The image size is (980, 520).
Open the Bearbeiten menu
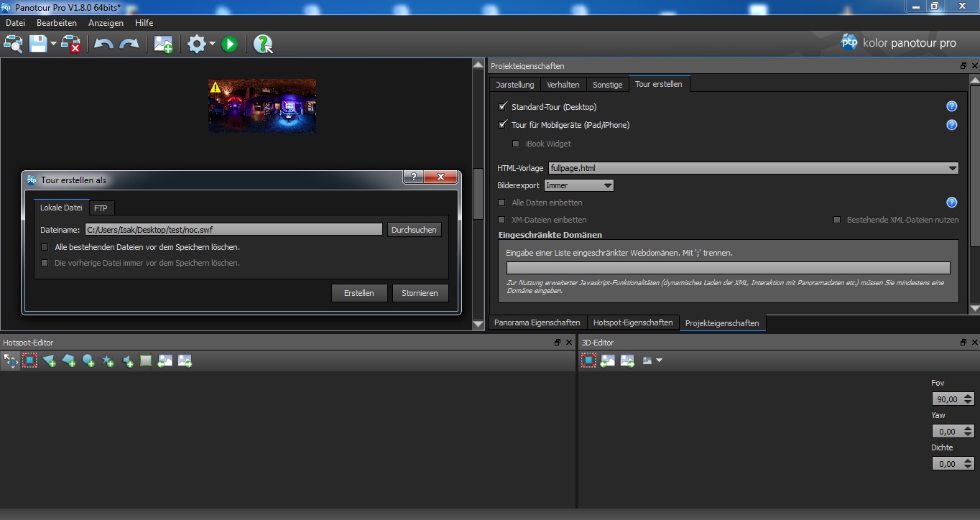[x=57, y=23]
